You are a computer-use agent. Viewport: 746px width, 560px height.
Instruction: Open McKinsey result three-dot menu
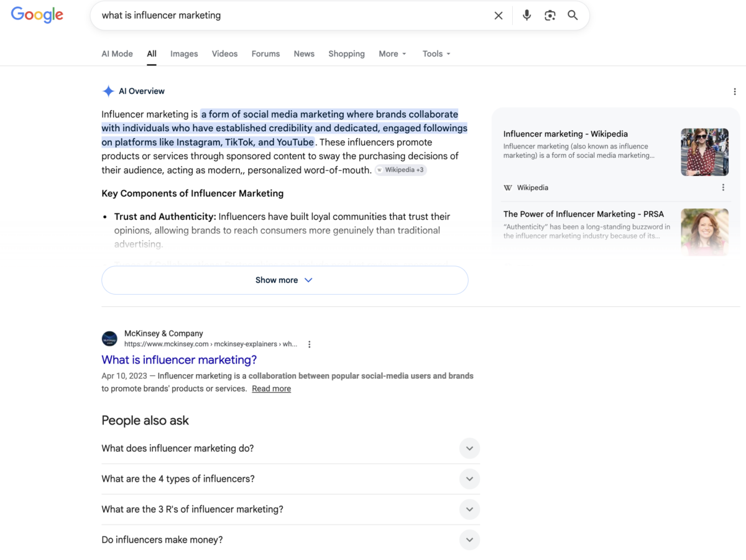(x=310, y=344)
